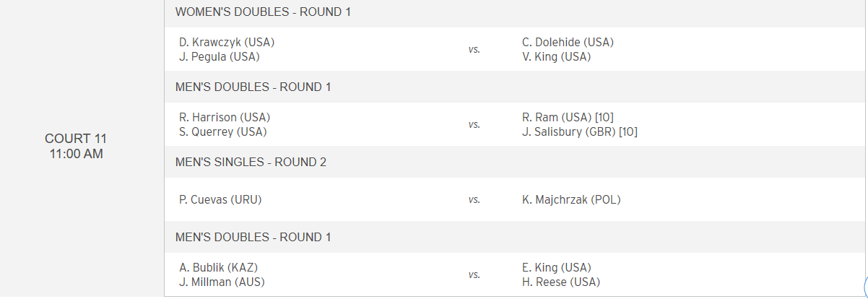Open K. Majchrzak (POL) player link
868x299 pixels.
pos(571,199)
